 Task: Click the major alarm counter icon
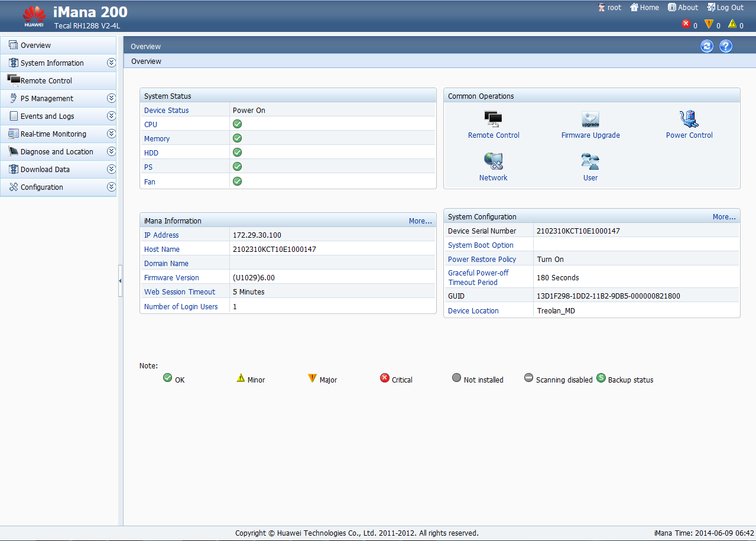[709, 24]
